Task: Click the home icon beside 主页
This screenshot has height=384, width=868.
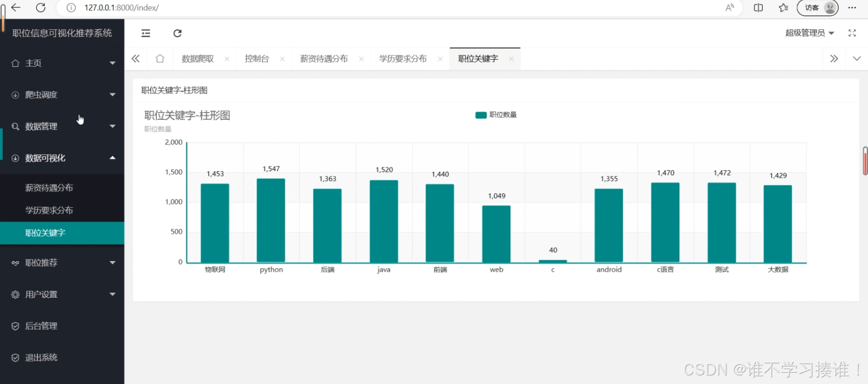Action: 15,63
